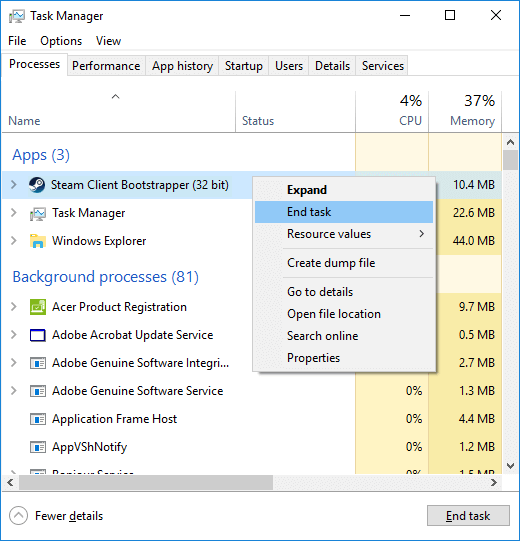Sort by the Name column header
520x541 pixels.
click(x=119, y=111)
